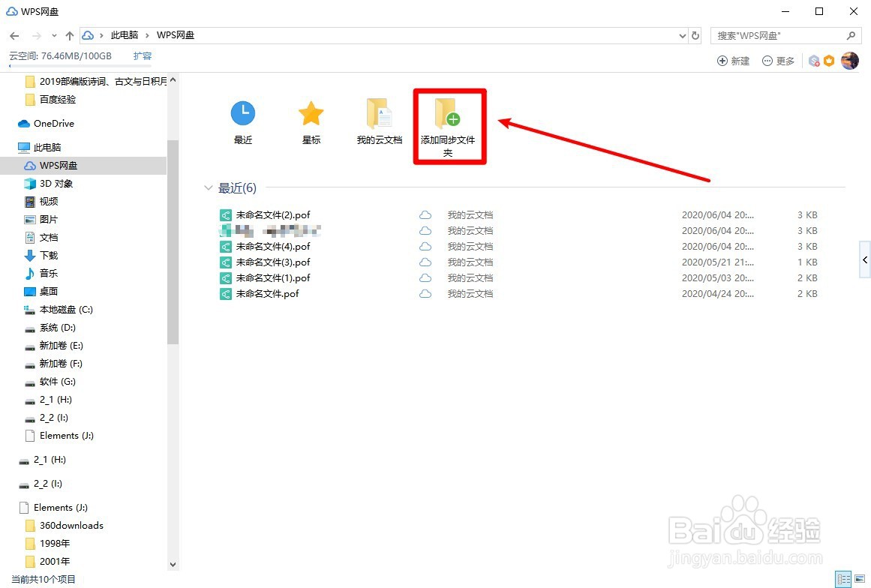Open the 更多 more menu
The image size is (871, 588).
point(778,61)
